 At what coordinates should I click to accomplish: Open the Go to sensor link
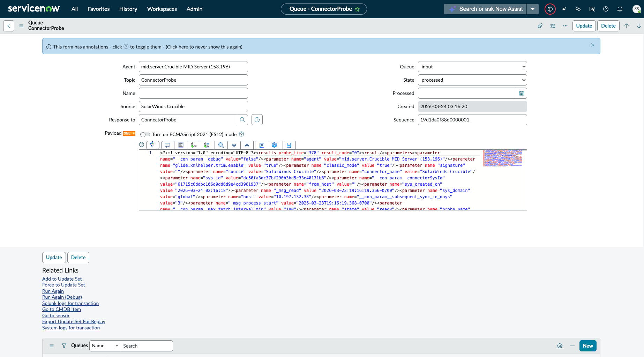pyautogui.click(x=56, y=315)
